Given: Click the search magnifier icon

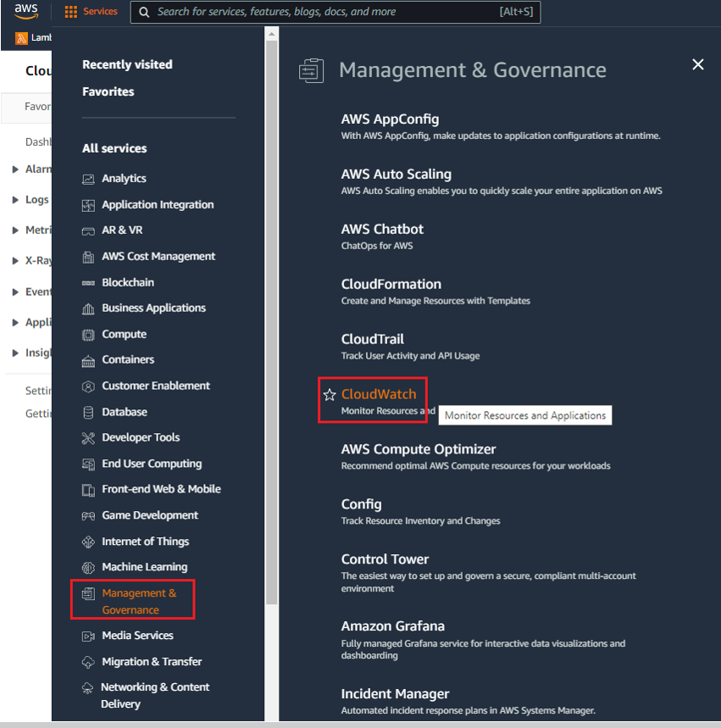Looking at the screenshot, I should tap(144, 12).
